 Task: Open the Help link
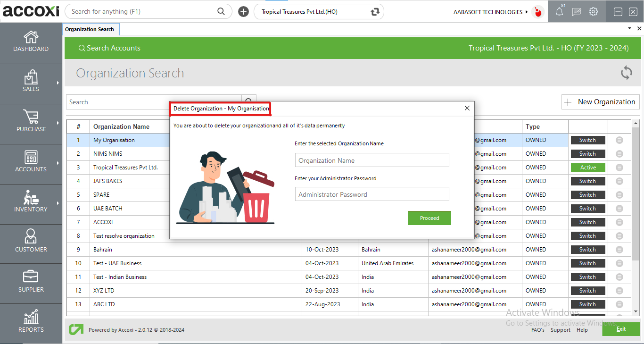tap(582, 330)
